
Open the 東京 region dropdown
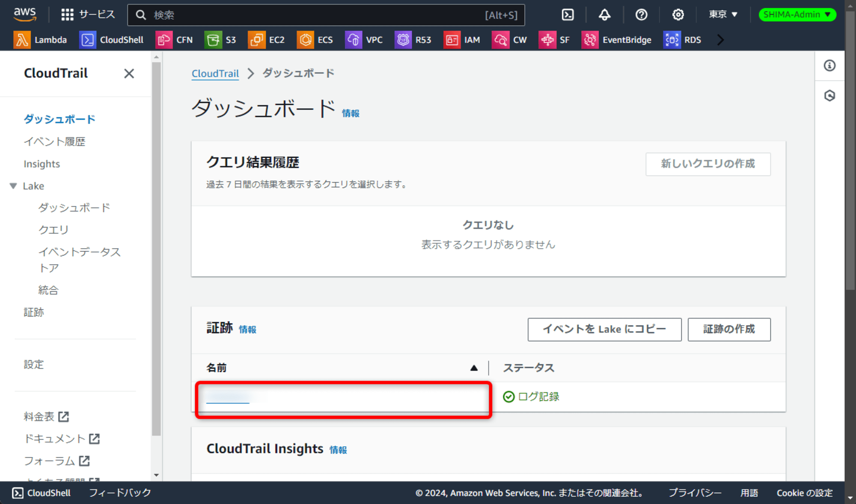[x=723, y=15]
